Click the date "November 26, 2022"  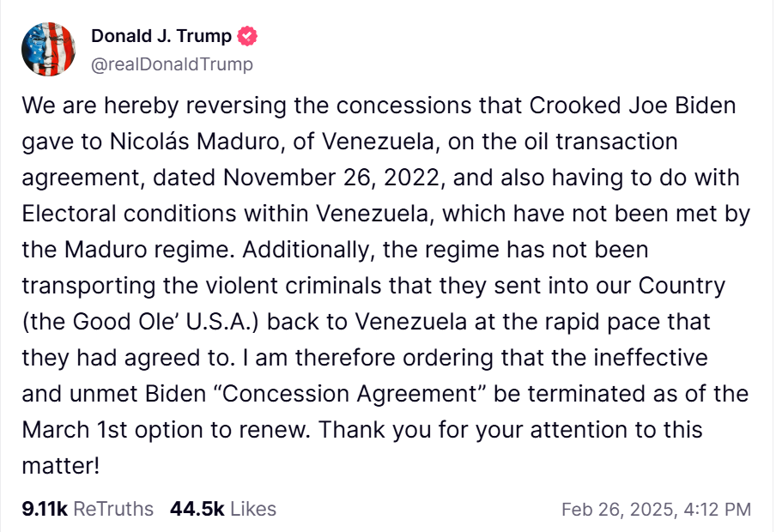pos(331,178)
